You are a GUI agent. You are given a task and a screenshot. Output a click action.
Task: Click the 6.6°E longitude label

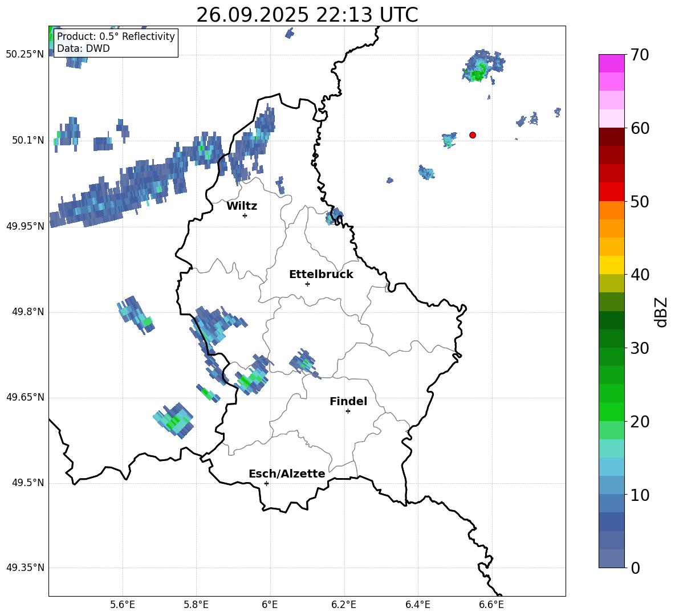click(491, 605)
